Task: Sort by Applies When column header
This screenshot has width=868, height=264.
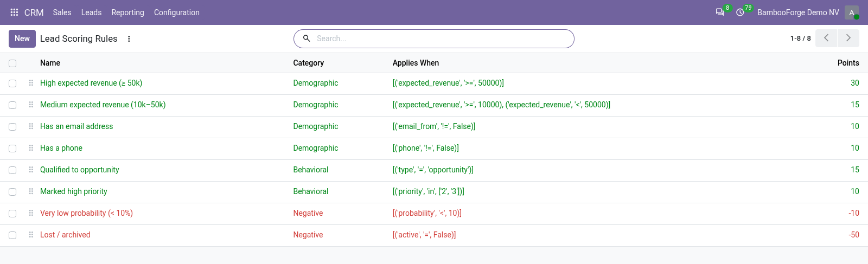Action: point(416,63)
